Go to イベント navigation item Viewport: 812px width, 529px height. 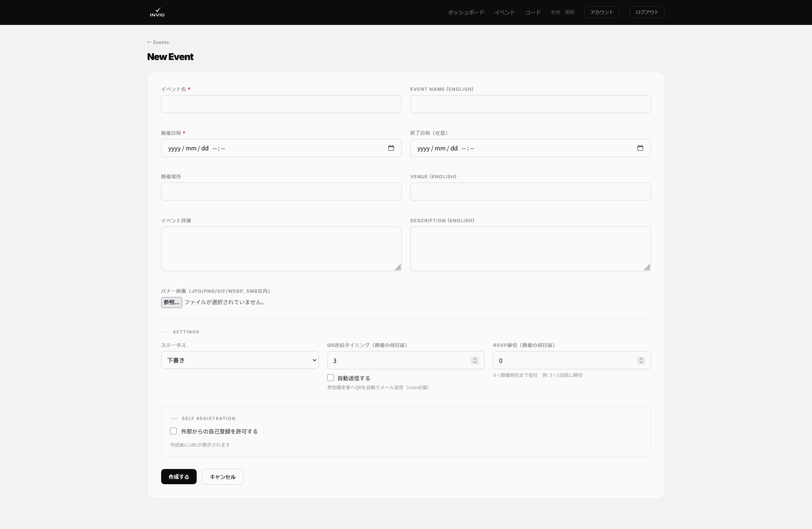(505, 12)
